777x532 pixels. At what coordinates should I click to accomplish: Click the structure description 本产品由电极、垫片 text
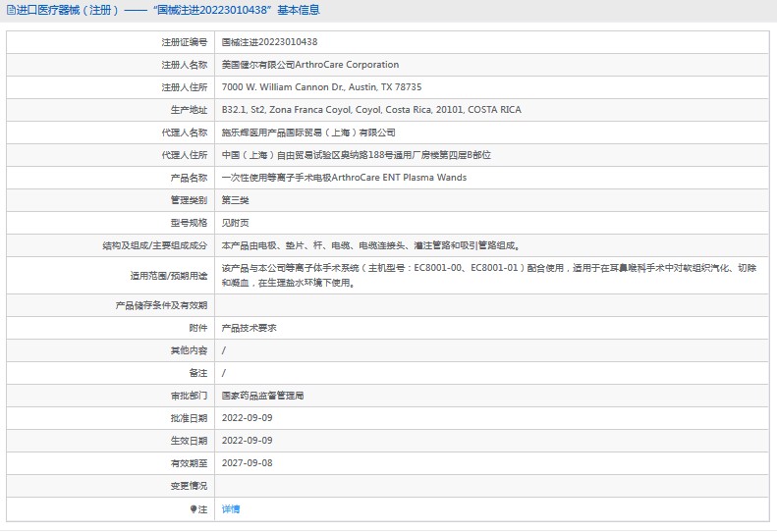(x=370, y=245)
